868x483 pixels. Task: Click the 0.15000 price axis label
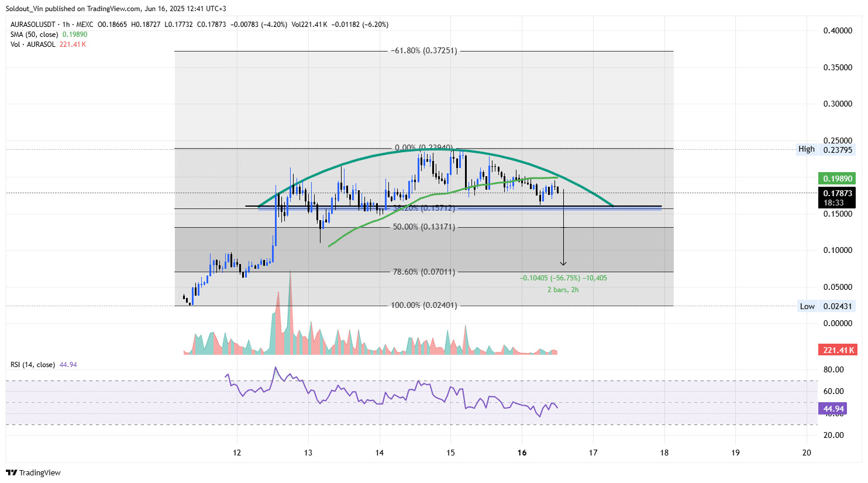[x=838, y=214]
